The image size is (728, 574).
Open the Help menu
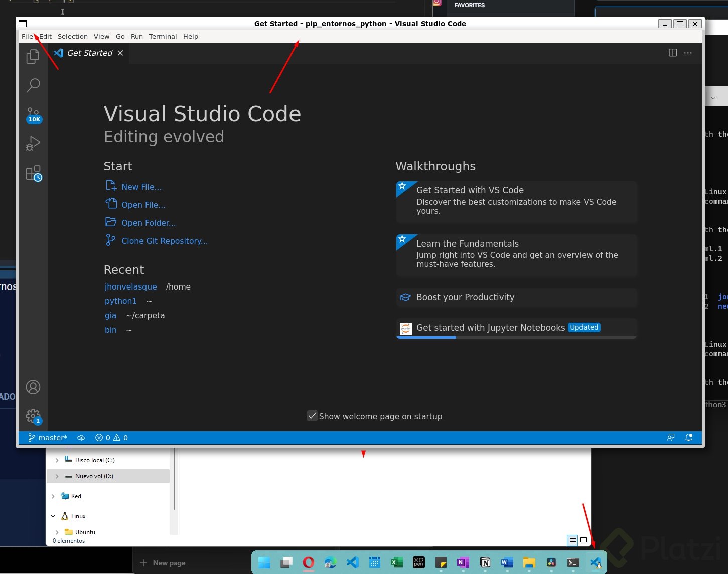[191, 36]
